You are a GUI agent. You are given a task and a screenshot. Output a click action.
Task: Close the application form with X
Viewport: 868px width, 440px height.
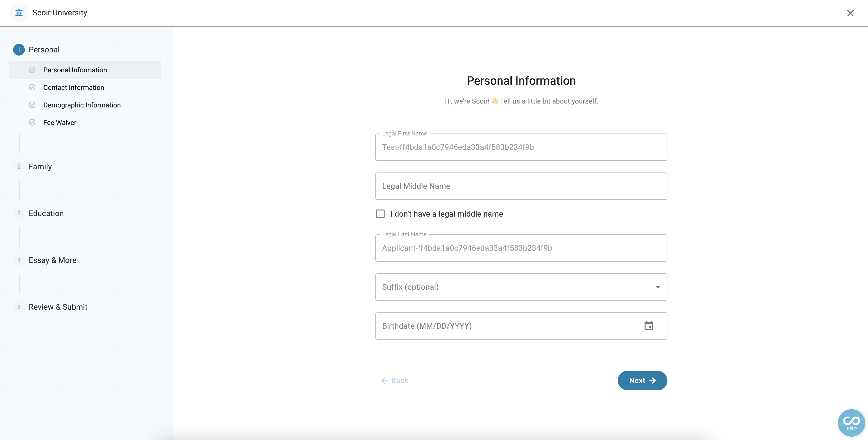[850, 13]
